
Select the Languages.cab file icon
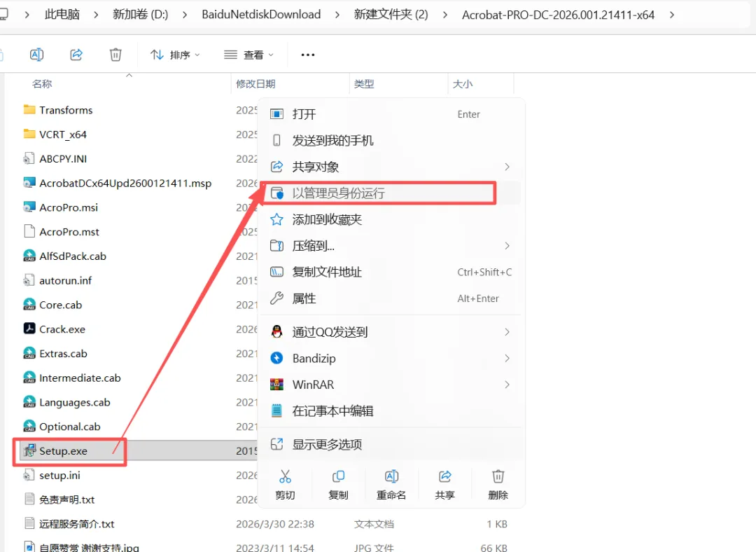pyautogui.click(x=29, y=402)
